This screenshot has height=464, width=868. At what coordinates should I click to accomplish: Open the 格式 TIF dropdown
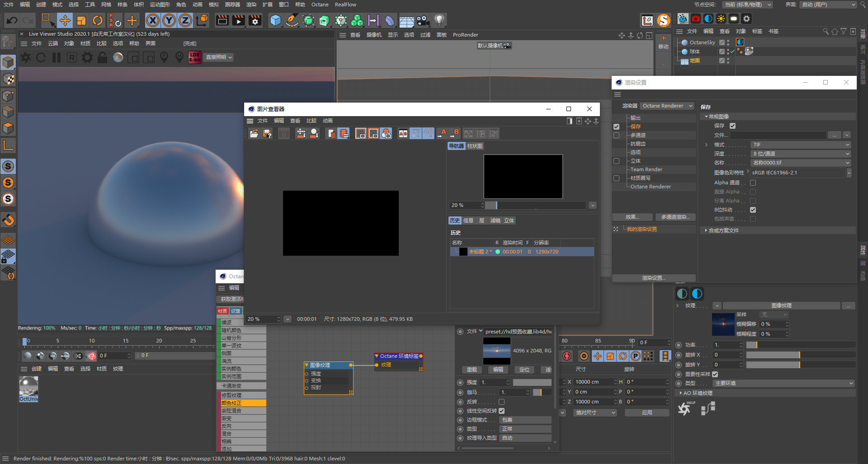click(801, 145)
